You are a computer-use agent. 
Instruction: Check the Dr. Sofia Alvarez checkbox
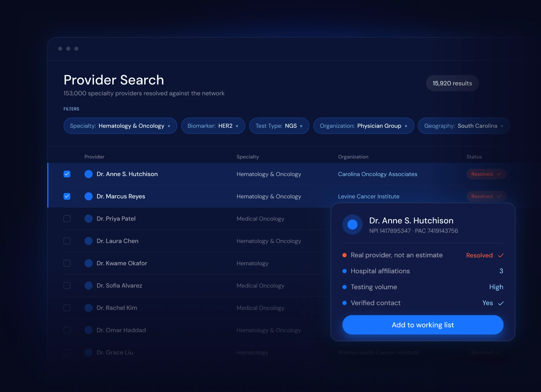pos(67,285)
